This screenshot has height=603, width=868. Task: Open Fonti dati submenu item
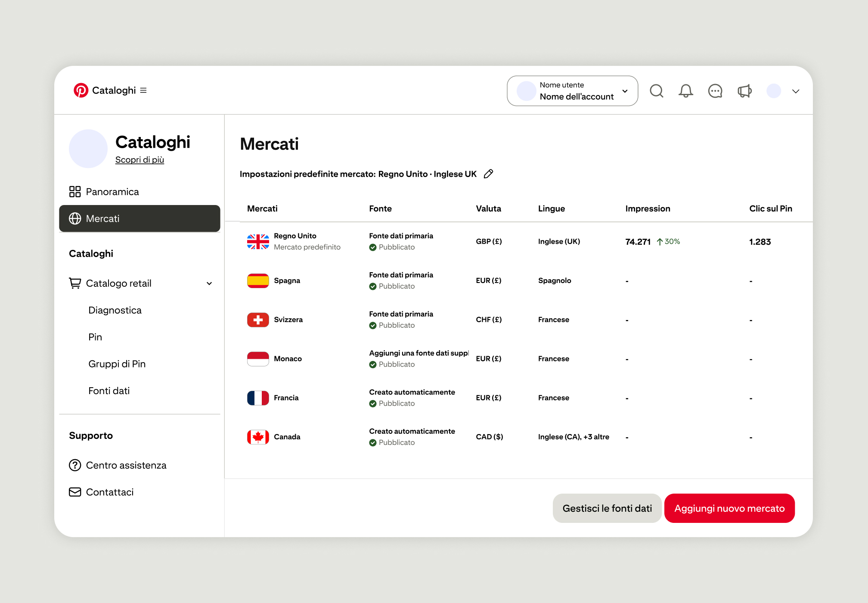(109, 391)
